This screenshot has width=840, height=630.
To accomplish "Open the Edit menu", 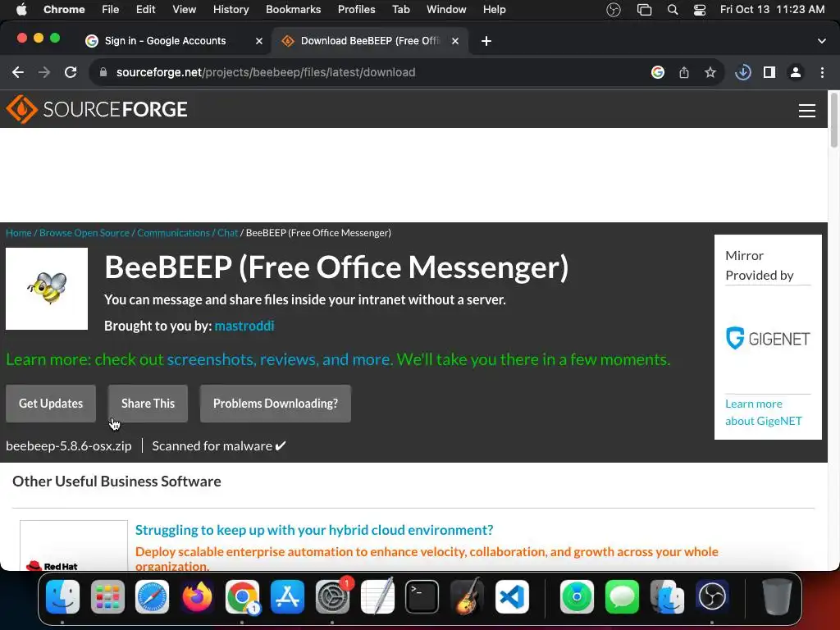I will click(x=146, y=9).
